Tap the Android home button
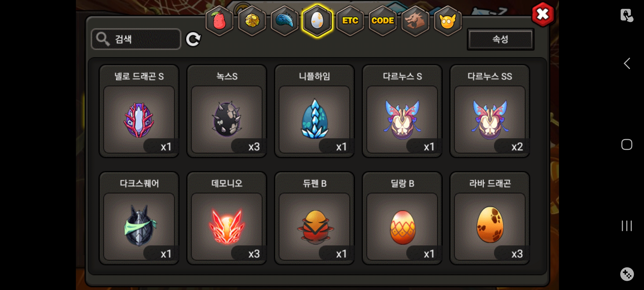 coord(627,144)
